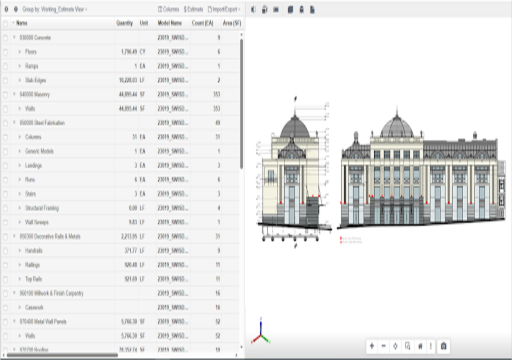Click the second icon in the viewer top toolbar
This screenshot has height=360, width=512.
[265, 10]
